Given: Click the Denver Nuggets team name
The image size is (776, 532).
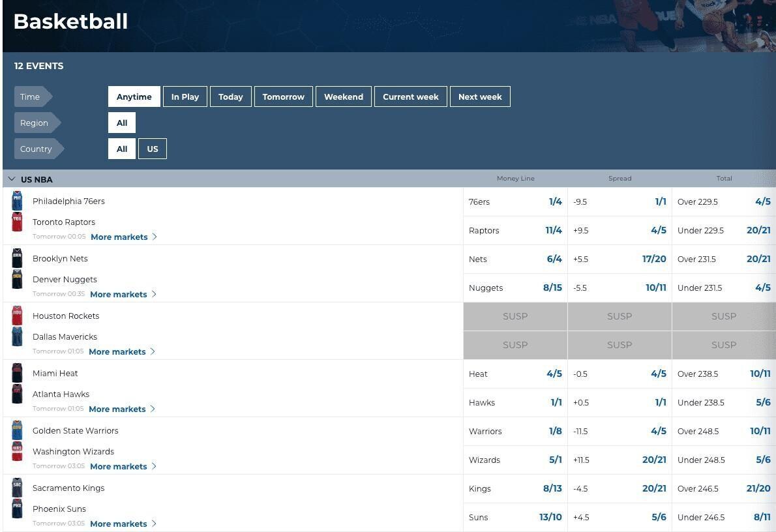Looking at the screenshot, I should [65, 280].
